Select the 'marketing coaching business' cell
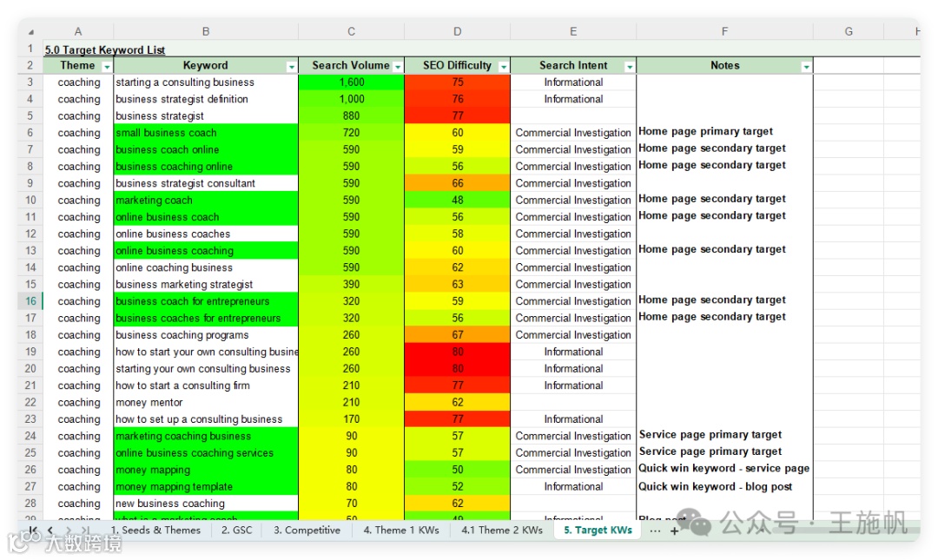The width and height of the screenshot is (938, 560). coord(206,436)
